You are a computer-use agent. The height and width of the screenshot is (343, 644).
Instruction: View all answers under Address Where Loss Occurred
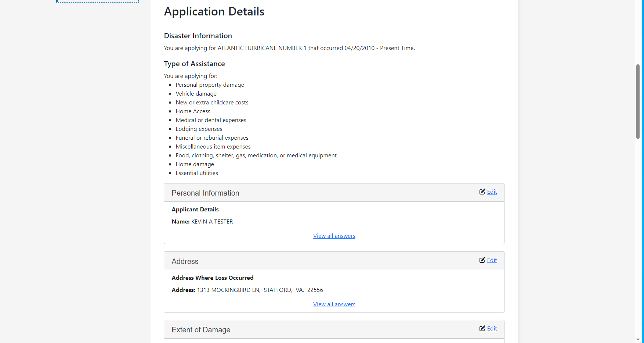tap(334, 304)
